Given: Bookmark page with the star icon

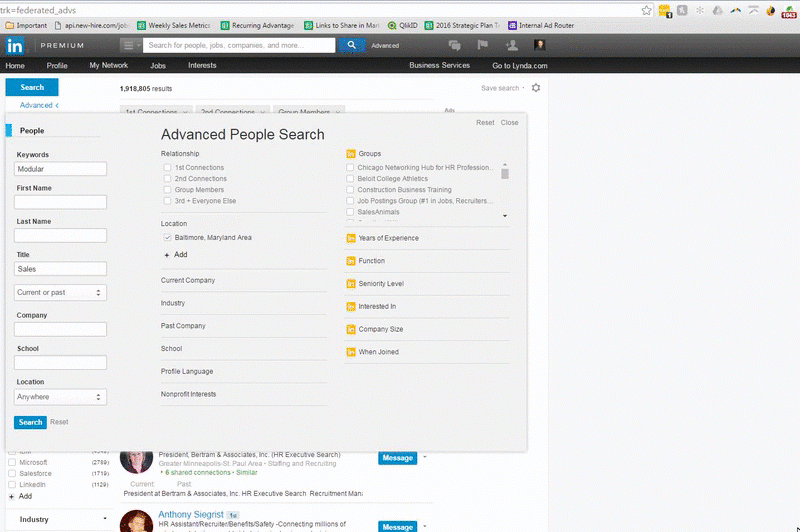Looking at the screenshot, I should tap(646, 11).
